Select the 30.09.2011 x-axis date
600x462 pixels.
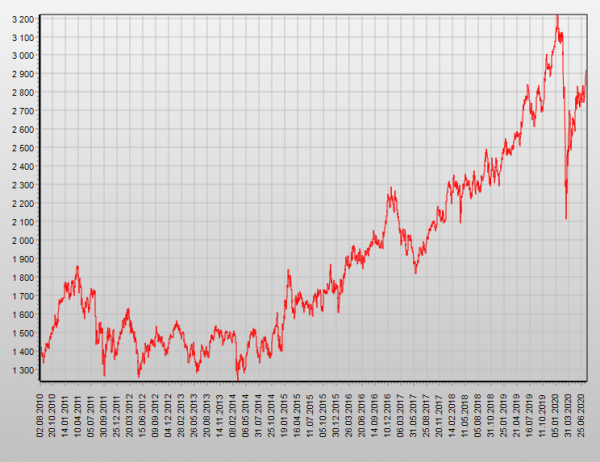104,414
